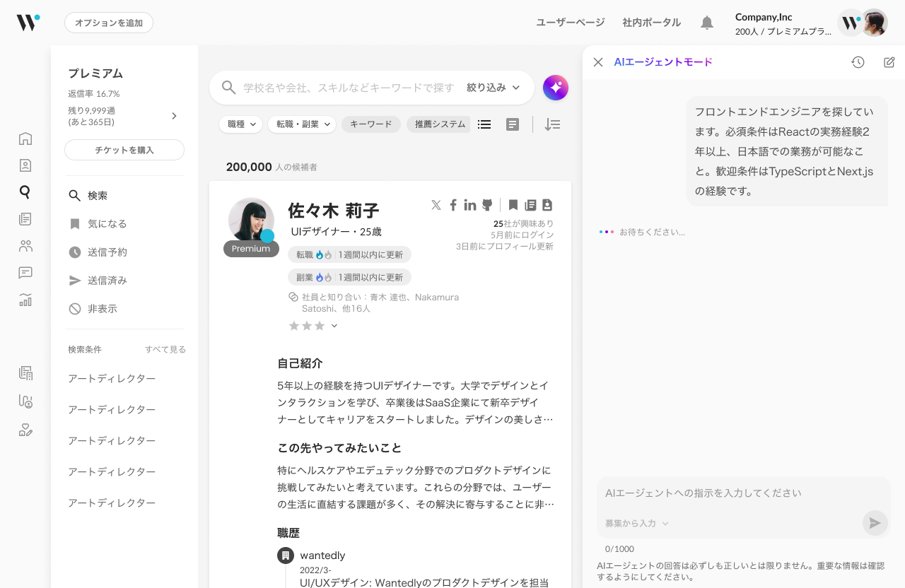The image size is (905, 588).
Task: Open candidate's LinkedIn profile icon
Action: 470,205
